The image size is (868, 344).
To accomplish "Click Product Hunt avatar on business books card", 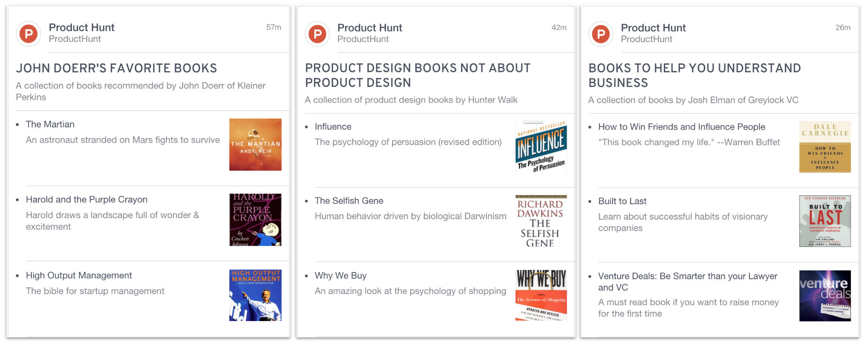I will coord(601,34).
